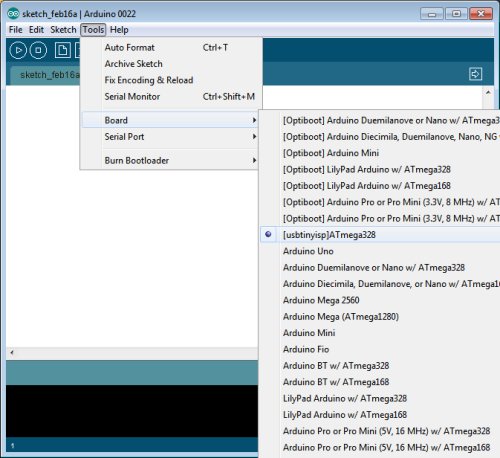Image resolution: width=500 pixels, height=458 pixels.
Task: Highlight the Board submenu entry
Action: point(170,120)
